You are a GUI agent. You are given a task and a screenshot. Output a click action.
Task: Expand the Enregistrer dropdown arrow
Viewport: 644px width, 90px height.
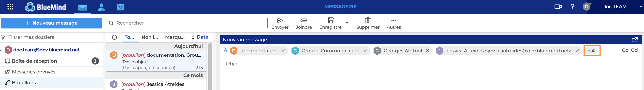click(347, 23)
